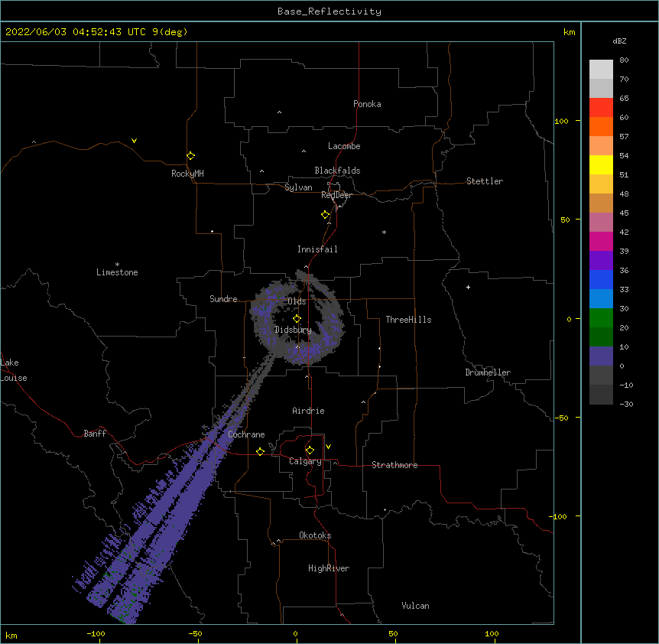Select the 57 value in the legend
The height and width of the screenshot is (644, 659).
click(624, 137)
